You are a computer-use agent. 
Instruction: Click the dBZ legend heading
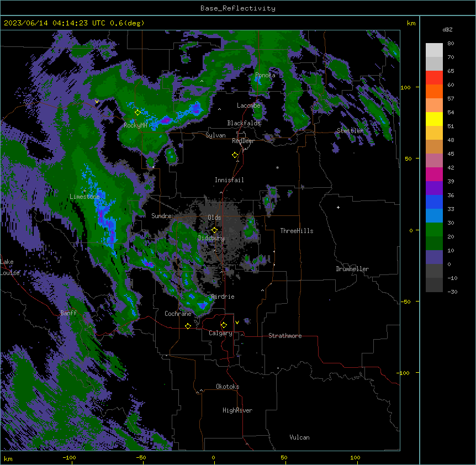click(x=447, y=30)
